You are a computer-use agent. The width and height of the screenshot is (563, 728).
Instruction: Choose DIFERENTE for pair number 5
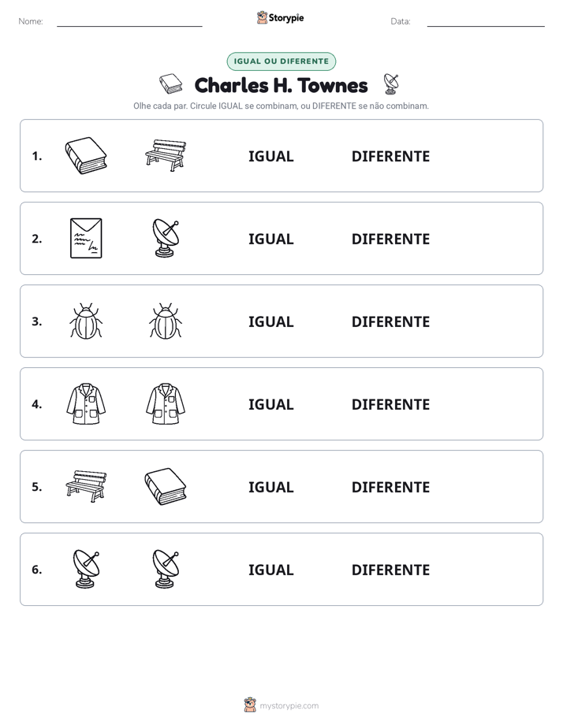[390, 487]
